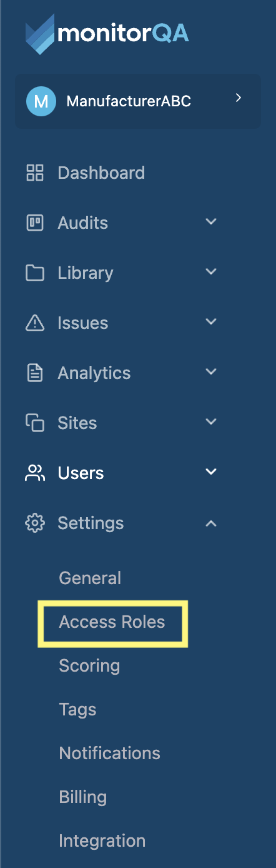
Task: Expand the Audits chevron
Action: point(211,222)
